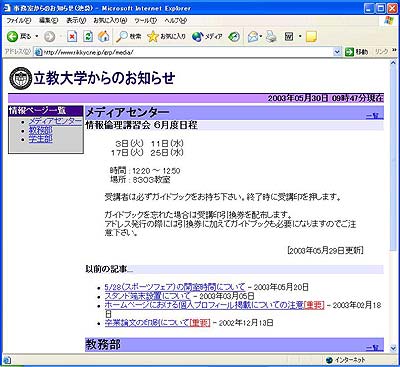This screenshot has width=400, height=367.
Task: Open the 編集 (Edit) menu
Action: pos(48,21)
